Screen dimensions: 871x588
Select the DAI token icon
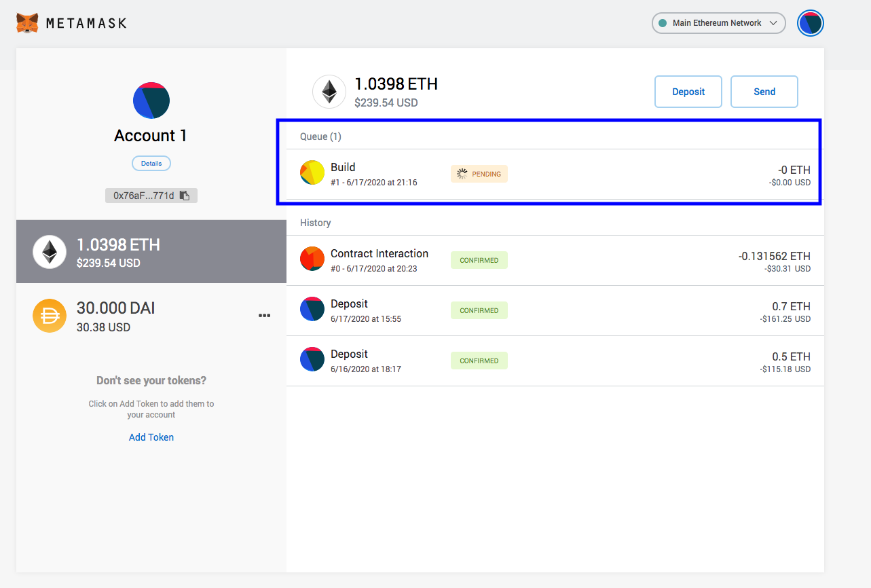(x=49, y=315)
